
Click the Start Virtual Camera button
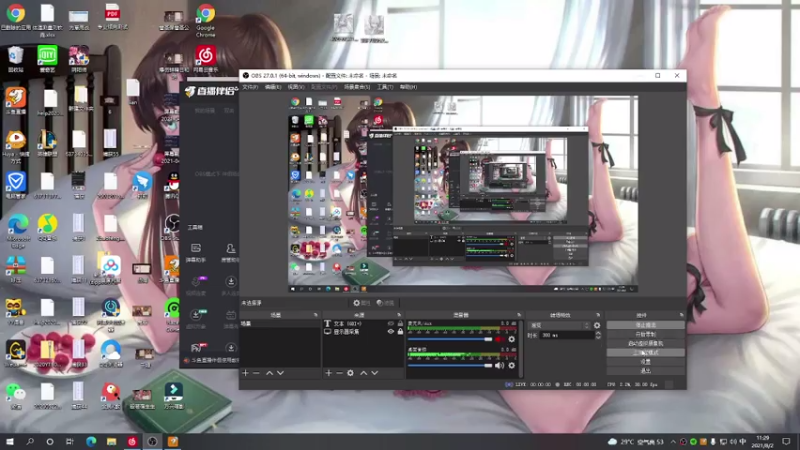click(x=645, y=343)
